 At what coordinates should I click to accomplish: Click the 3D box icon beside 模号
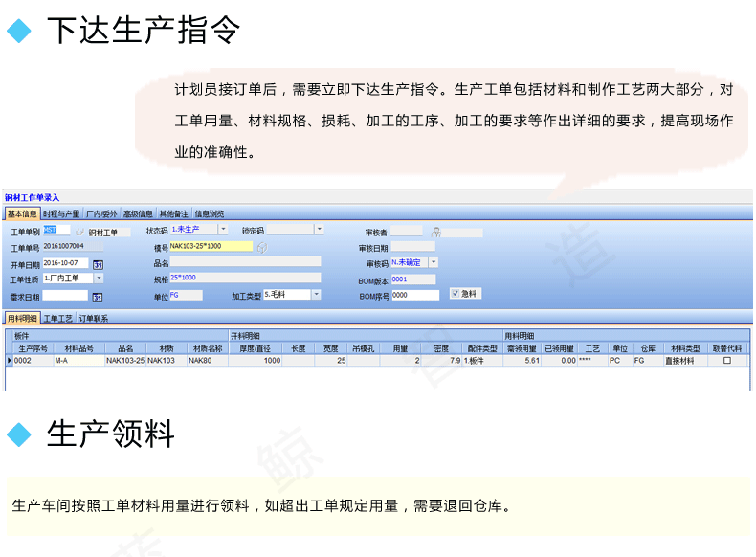click(262, 248)
